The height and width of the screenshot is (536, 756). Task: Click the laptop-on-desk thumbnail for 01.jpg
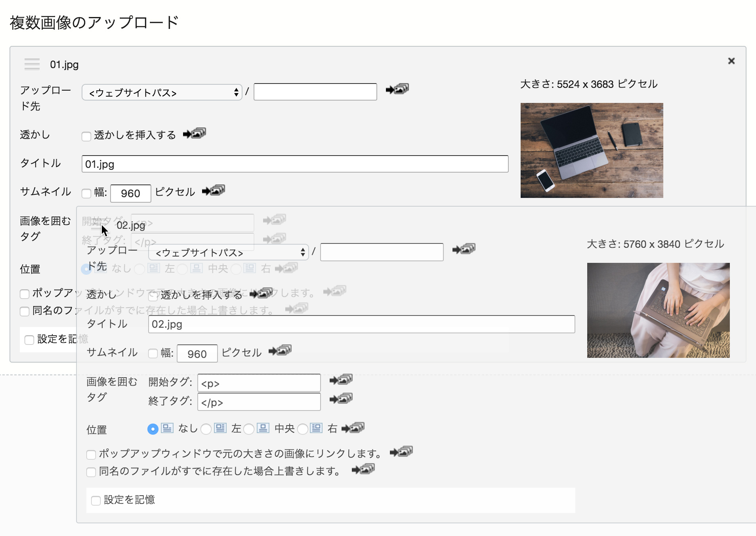592,150
